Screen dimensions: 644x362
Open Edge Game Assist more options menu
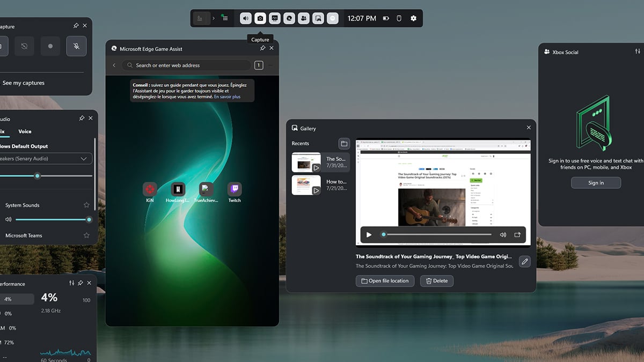pos(270,65)
